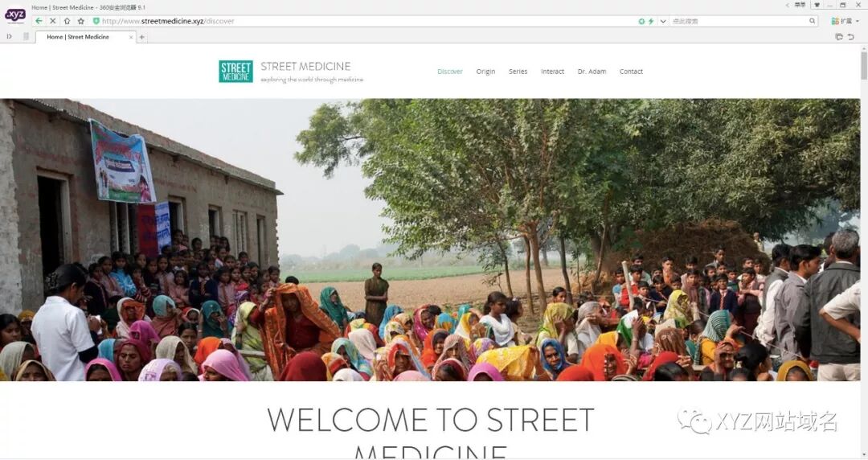Screen dimensions: 868x460
Task: Open the Series navigation item
Action: 518,72
